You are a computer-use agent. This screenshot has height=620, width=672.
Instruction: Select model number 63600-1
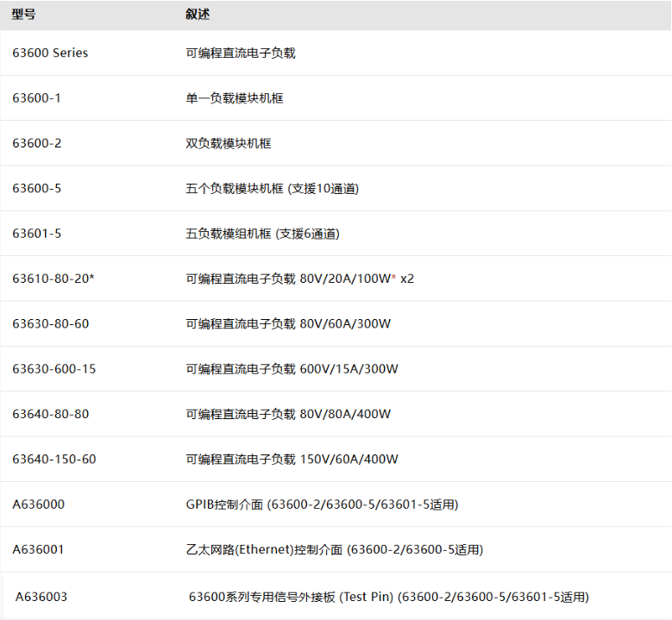36,98
